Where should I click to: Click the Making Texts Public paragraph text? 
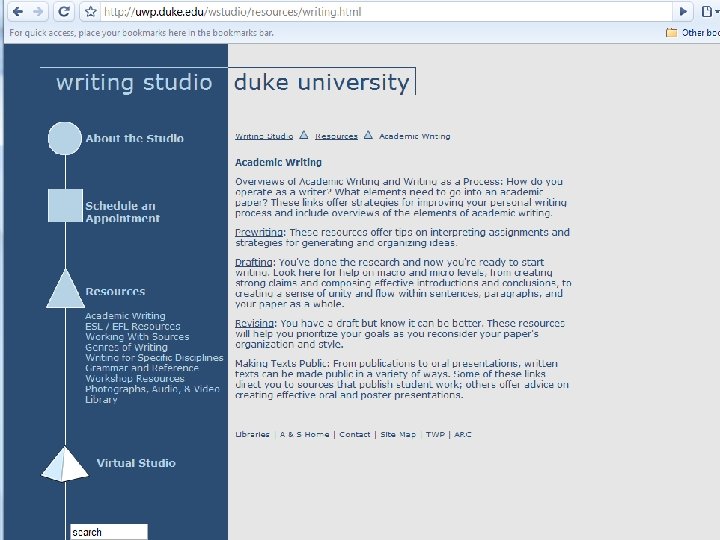(x=402, y=379)
